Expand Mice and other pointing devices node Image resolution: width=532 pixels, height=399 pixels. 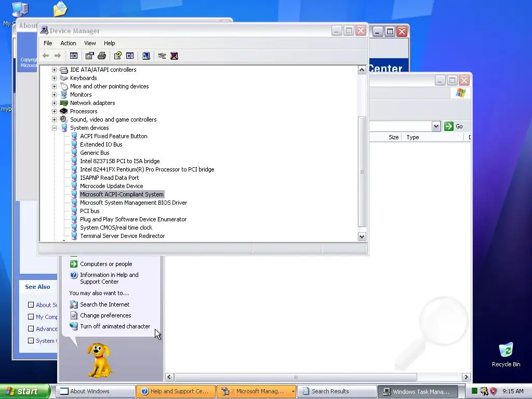click(54, 86)
